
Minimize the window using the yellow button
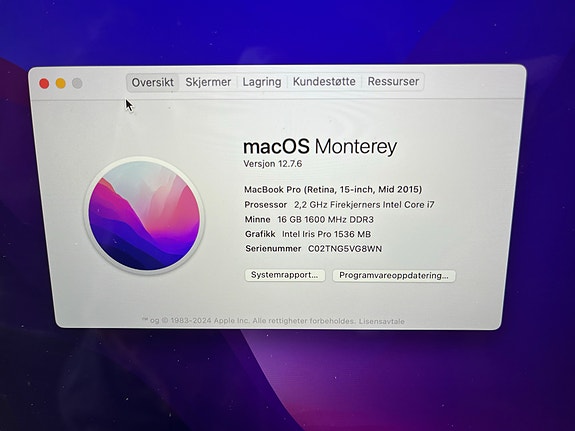coord(61,83)
